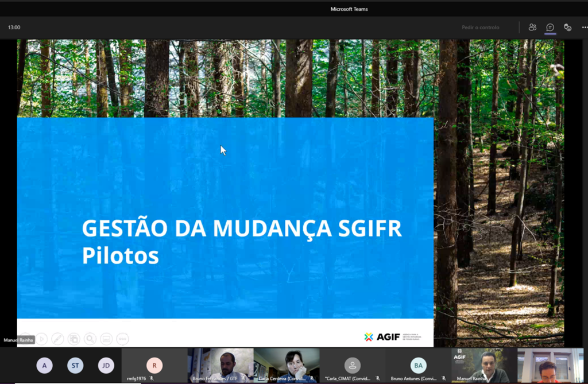Select participant avatar ST
Viewport: 588px width, 384px height.
(x=75, y=366)
